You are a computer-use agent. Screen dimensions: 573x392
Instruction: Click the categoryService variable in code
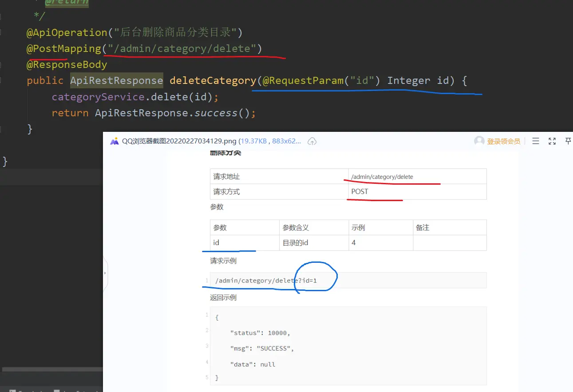pos(98,97)
